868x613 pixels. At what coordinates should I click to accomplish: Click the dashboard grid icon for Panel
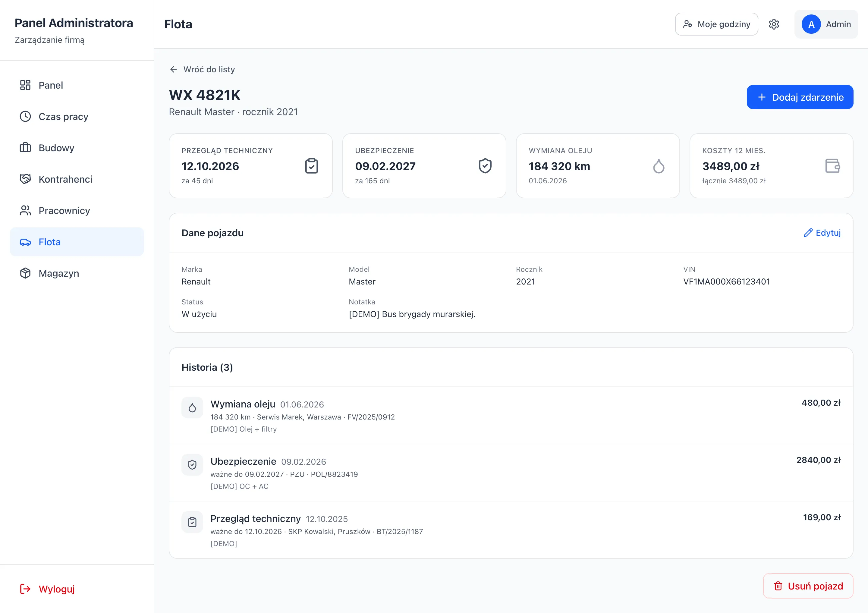[25, 85]
